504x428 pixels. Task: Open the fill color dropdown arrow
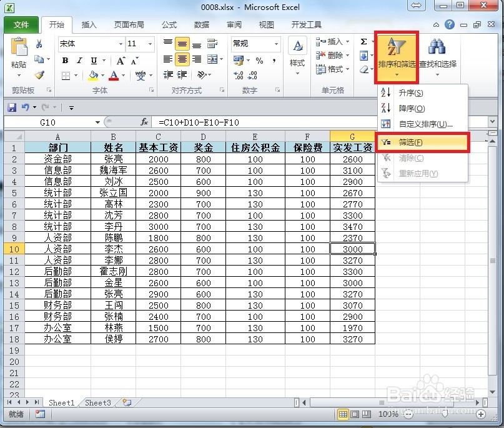103,76
